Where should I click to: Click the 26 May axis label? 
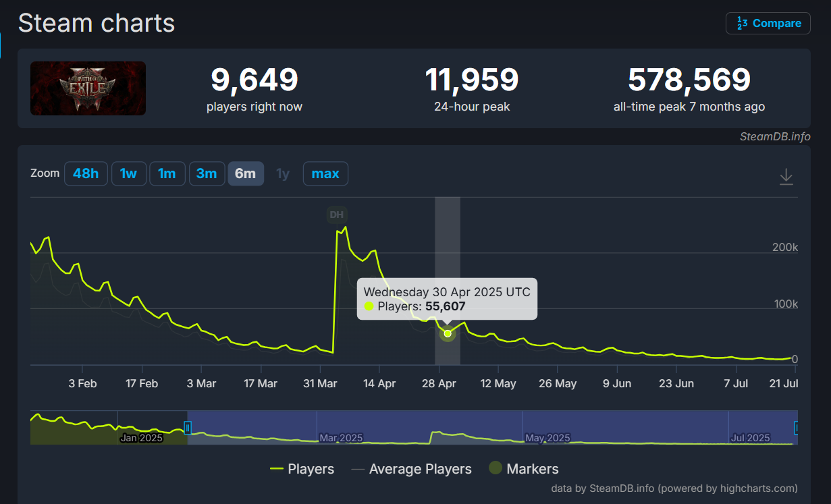(x=557, y=383)
